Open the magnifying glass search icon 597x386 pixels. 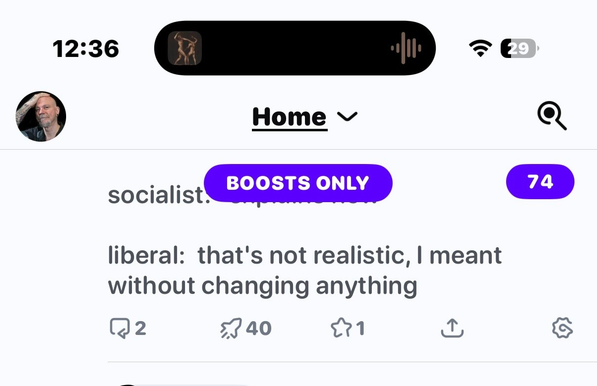tap(552, 116)
